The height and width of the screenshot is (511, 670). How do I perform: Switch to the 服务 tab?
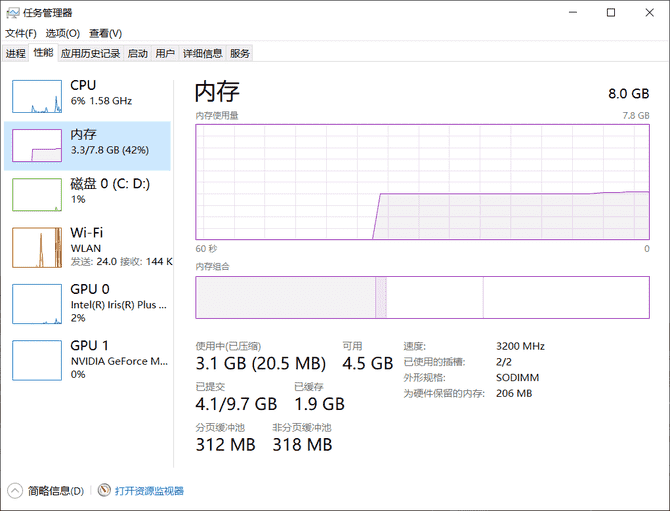(x=240, y=53)
